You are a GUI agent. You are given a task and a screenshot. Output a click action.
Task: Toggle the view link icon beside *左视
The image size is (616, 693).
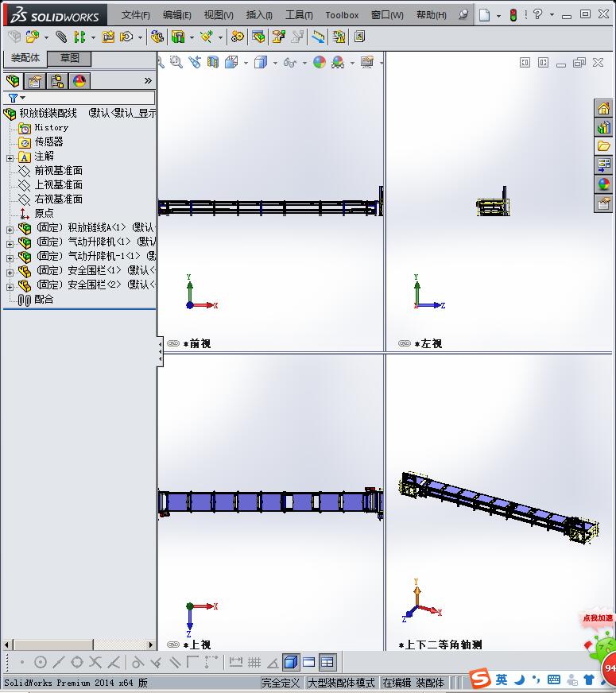[x=405, y=343]
